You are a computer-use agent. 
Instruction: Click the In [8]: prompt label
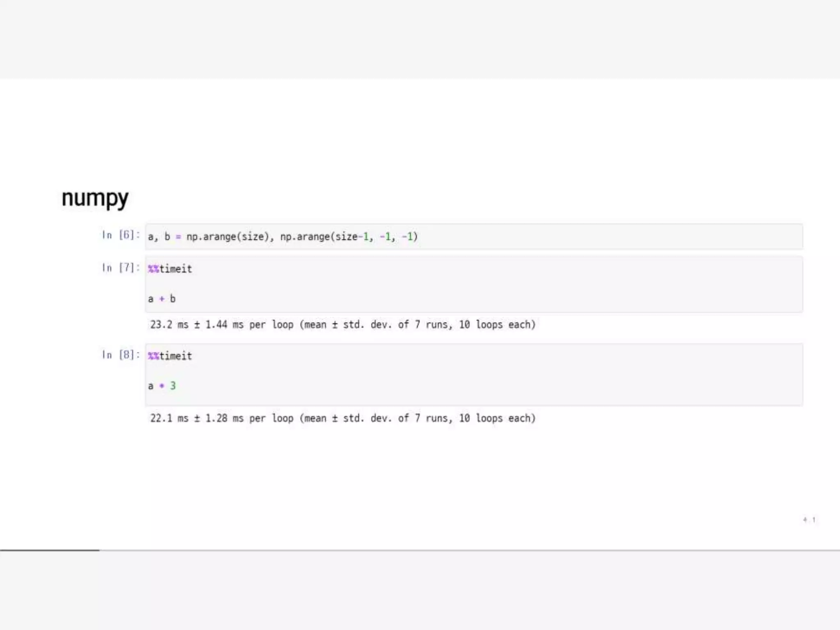pos(121,355)
